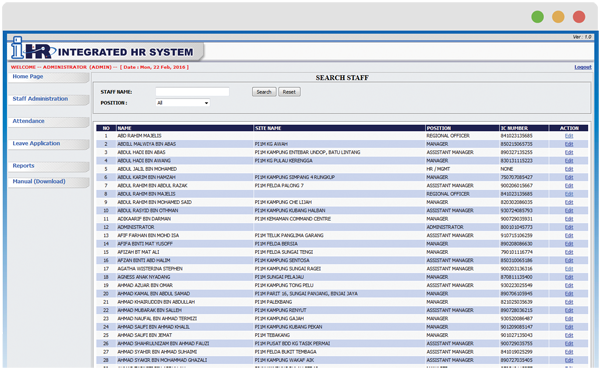Click the Reset button
600x371 pixels.
pos(289,92)
